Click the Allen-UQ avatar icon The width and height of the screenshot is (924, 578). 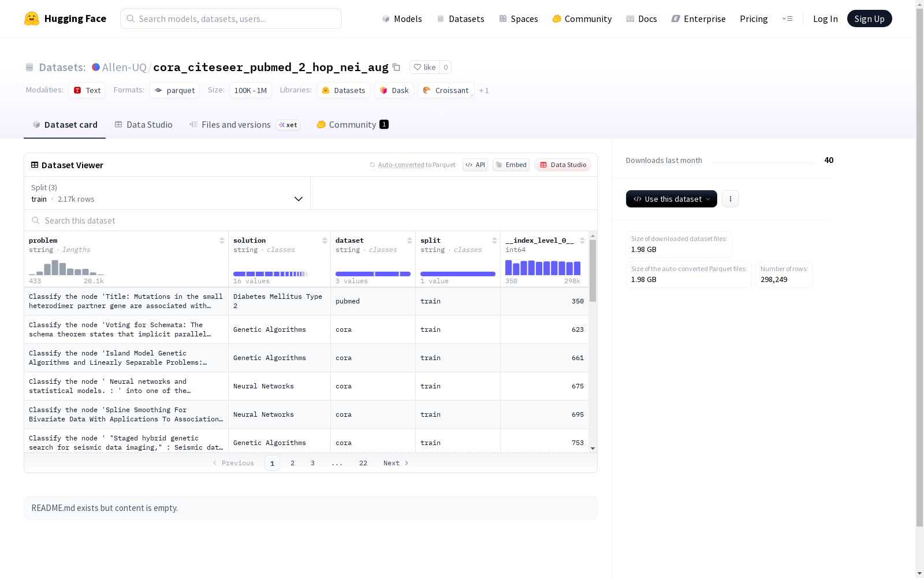96,67
